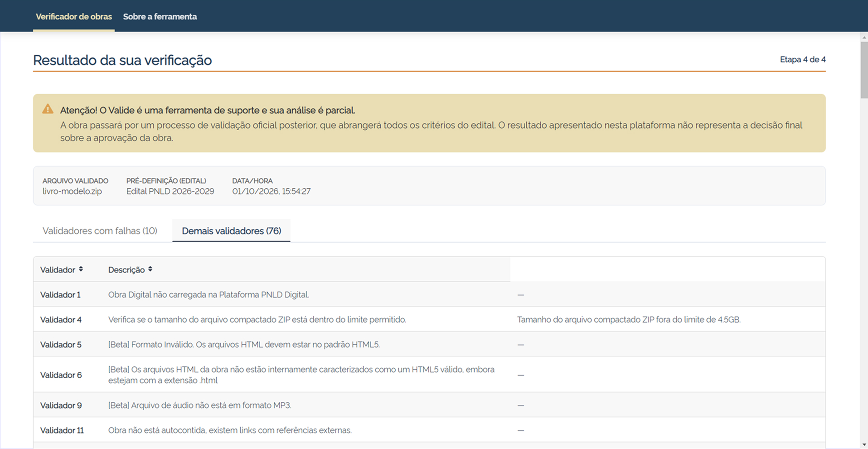Click description 'Arquivo de áudio não está em formato MP3'
Image resolution: width=868 pixels, height=449 pixels.
pyautogui.click(x=200, y=405)
